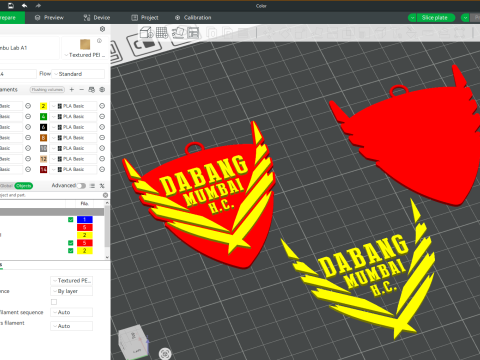
Task: Click the round icon beside the view cube
Action: 165,353
